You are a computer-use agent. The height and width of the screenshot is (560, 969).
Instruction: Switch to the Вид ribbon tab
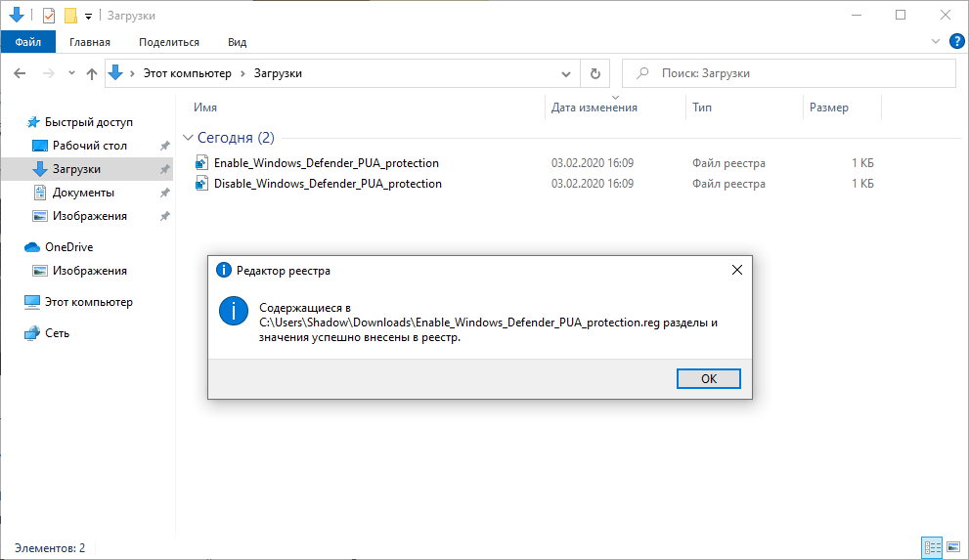237,42
